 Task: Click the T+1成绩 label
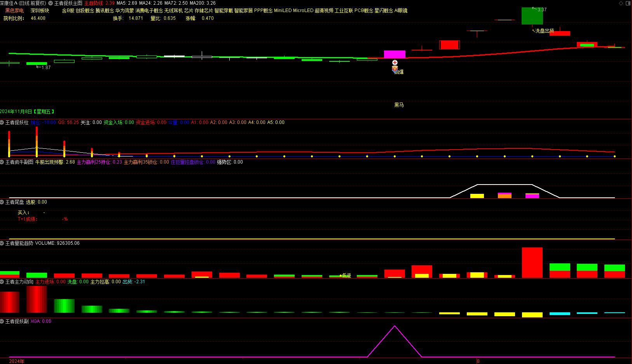tap(28, 219)
